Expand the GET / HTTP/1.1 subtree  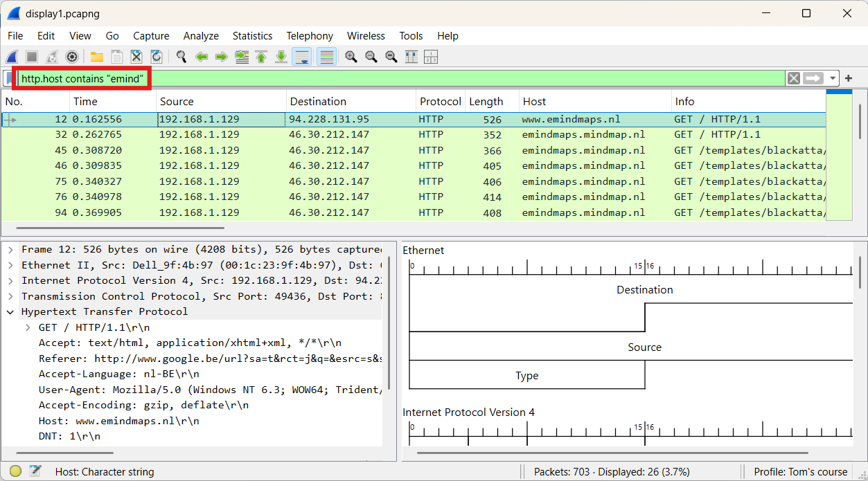pyautogui.click(x=28, y=327)
